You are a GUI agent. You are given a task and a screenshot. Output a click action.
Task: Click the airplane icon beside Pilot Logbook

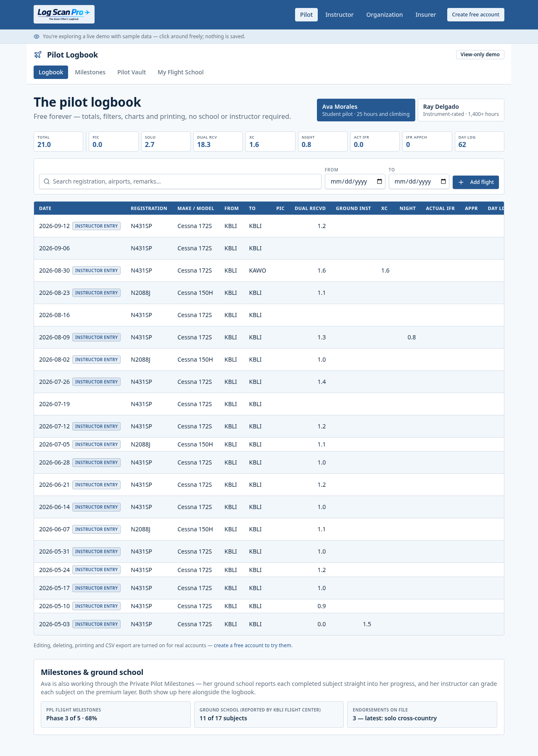click(x=38, y=55)
